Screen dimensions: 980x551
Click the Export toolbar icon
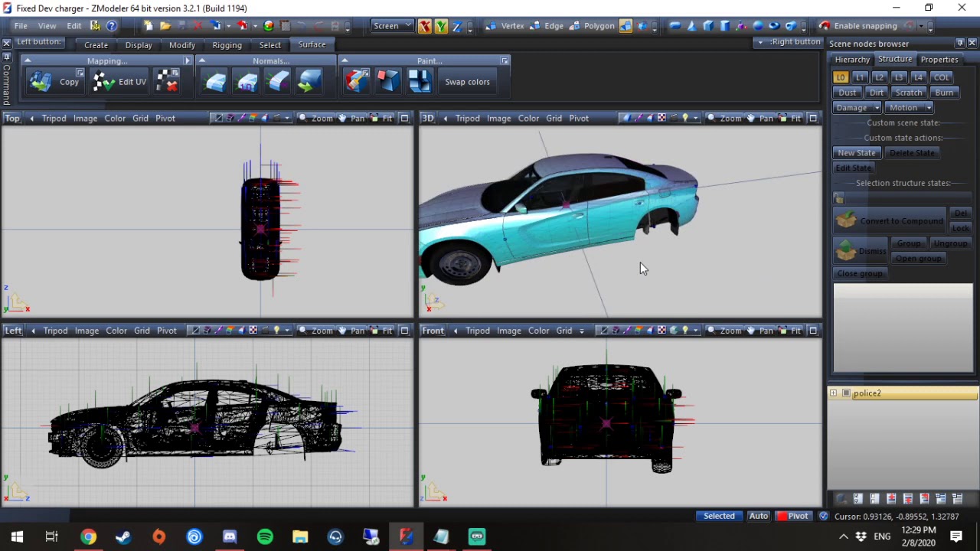(x=243, y=26)
